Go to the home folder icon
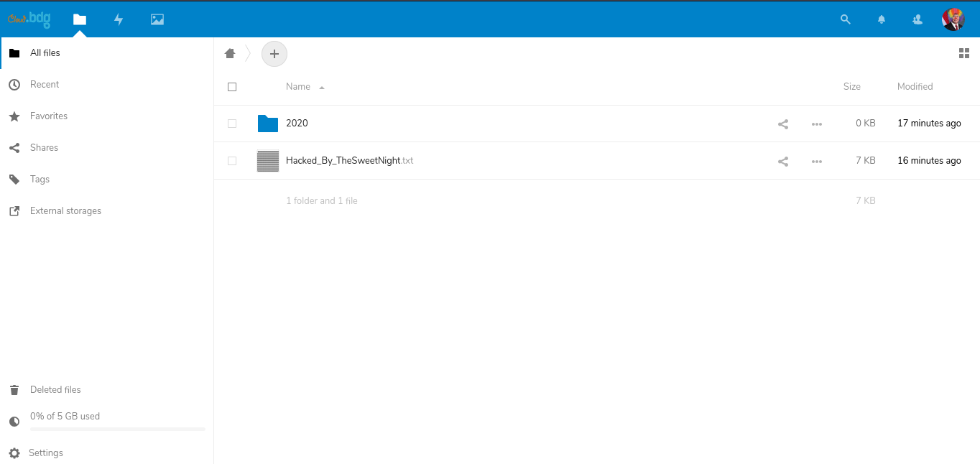 tap(230, 53)
